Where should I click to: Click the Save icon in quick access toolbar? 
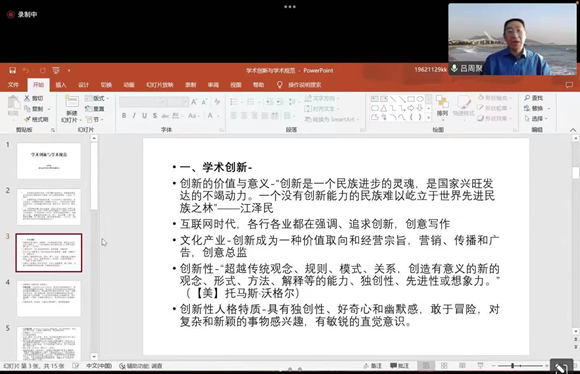click(x=12, y=70)
